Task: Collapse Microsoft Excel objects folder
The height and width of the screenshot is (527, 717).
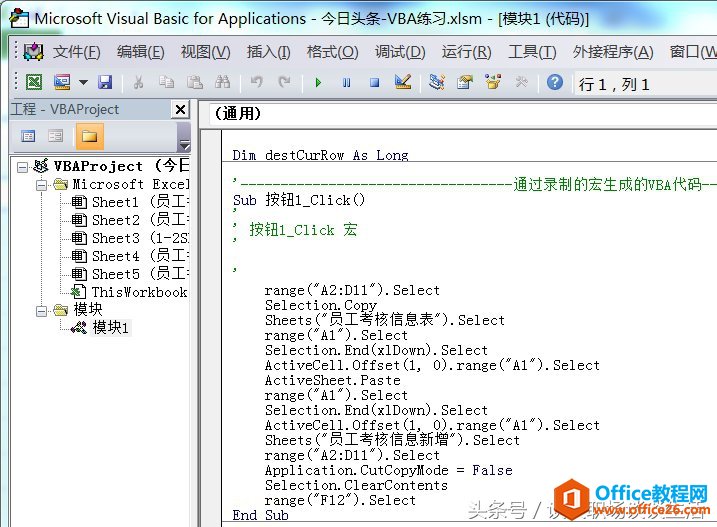Action: click(x=41, y=185)
